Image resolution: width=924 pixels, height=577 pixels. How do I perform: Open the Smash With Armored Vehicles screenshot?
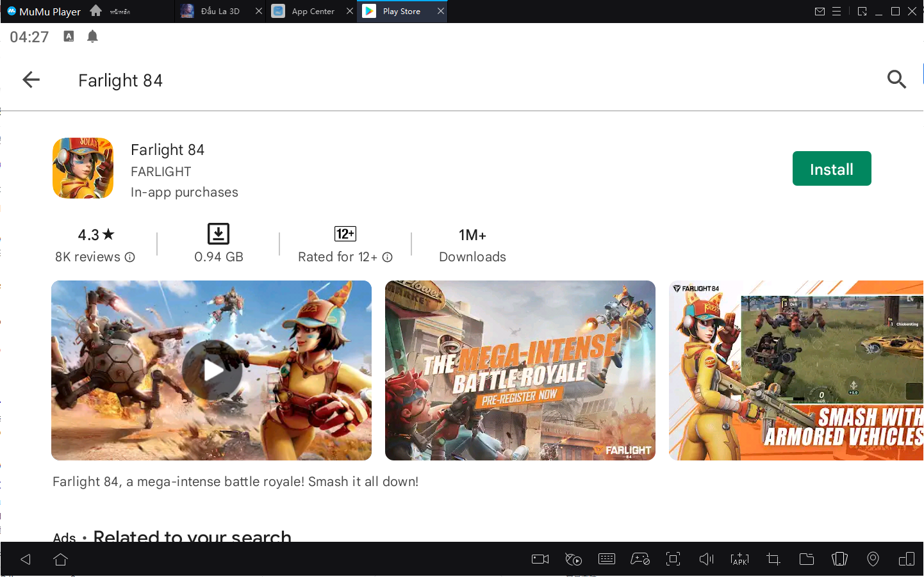click(x=796, y=370)
